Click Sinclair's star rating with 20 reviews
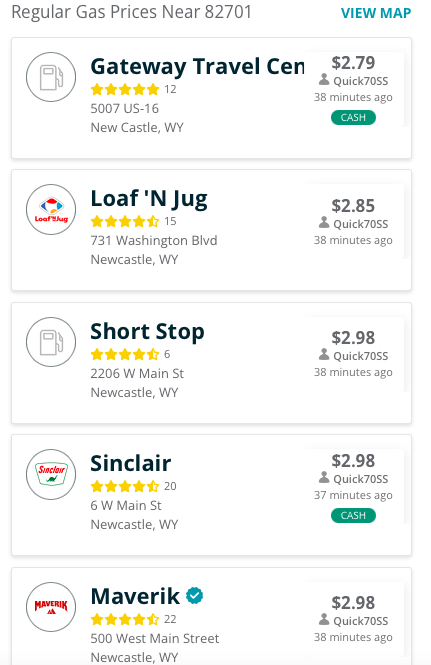Viewport: 431px width, 665px height. [125, 486]
